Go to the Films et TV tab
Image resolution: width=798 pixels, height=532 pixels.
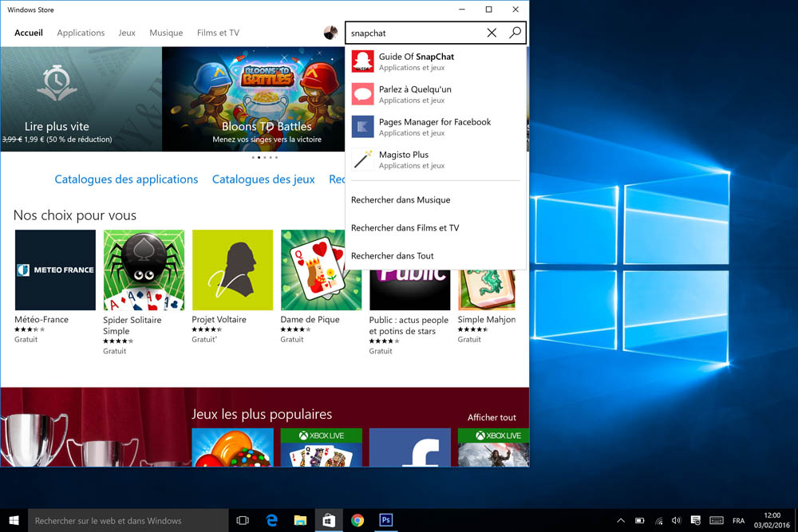[218, 33]
